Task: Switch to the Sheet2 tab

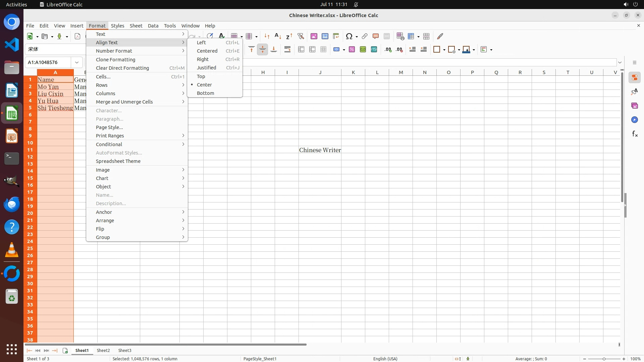Action: tap(103, 350)
